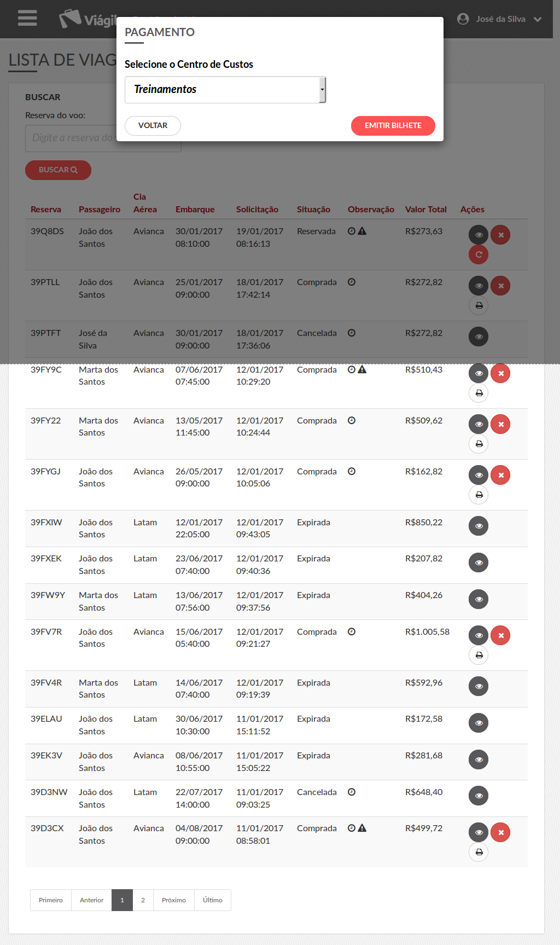This screenshot has height=945, width=560.
Task: Click clock observation icon for 39D3NW
Action: click(x=352, y=792)
